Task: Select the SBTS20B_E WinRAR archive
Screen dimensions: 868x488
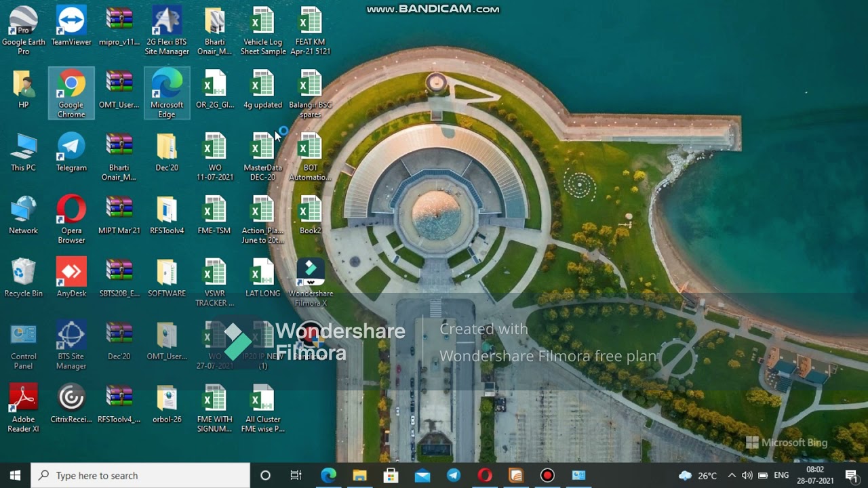Action: point(119,278)
